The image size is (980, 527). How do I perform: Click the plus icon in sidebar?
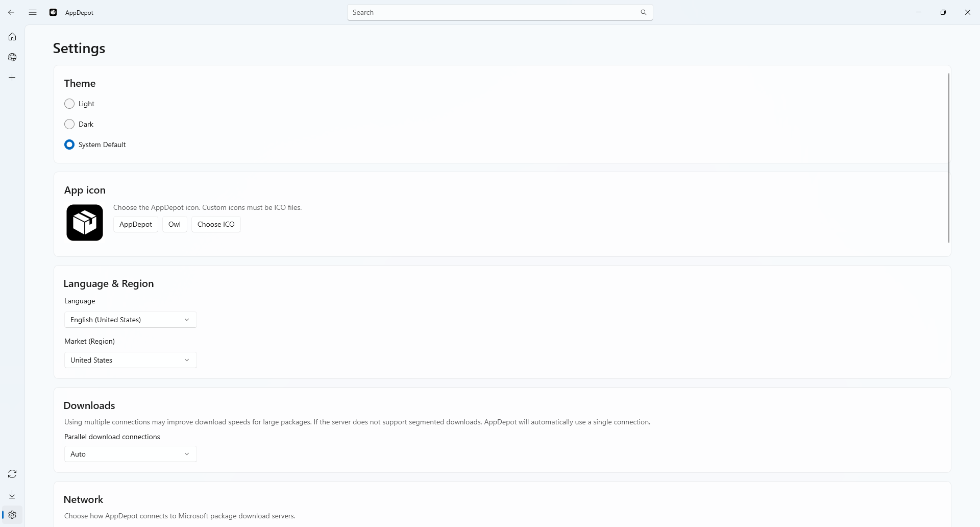[x=12, y=78]
